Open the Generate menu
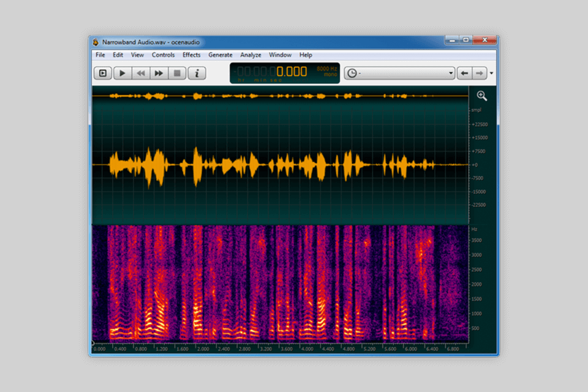 (220, 55)
